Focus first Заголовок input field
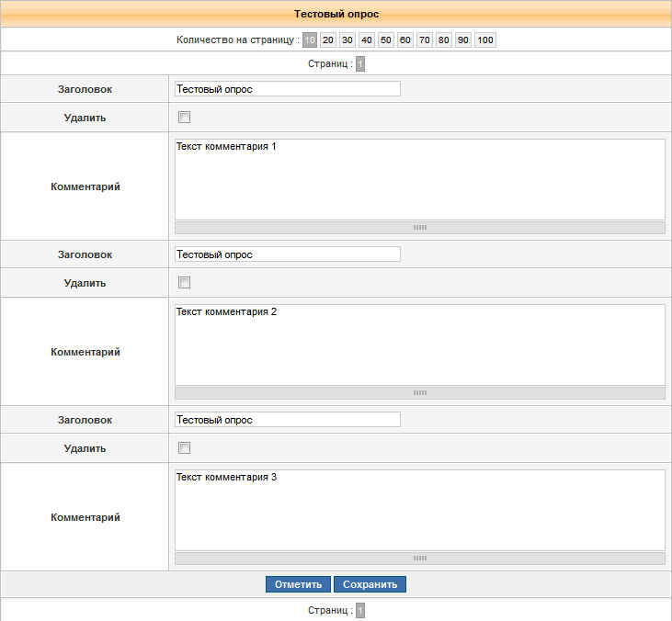The image size is (672, 621). pyautogui.click(x=287, y=89)
